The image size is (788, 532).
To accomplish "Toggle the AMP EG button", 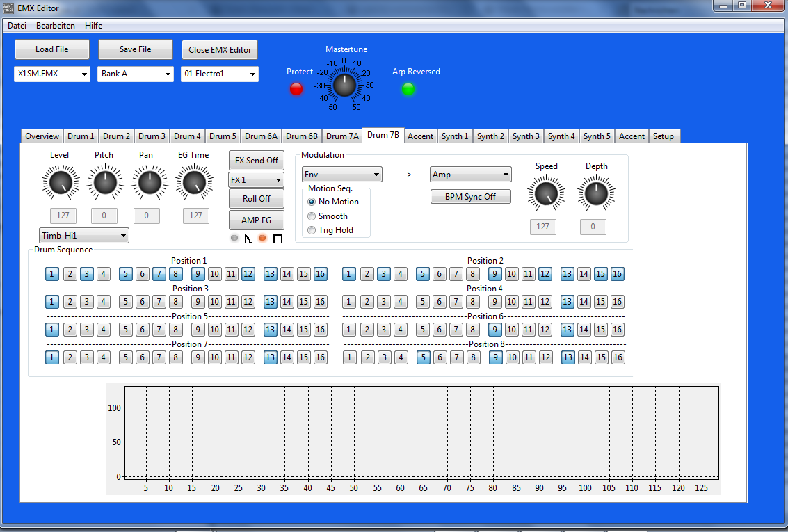I will click(x=257, y=220).
